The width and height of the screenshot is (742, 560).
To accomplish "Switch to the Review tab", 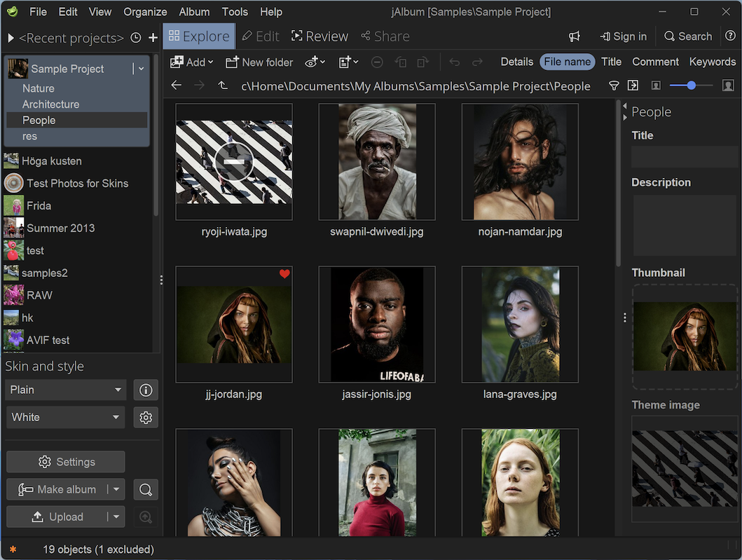I will pos(320,36).
